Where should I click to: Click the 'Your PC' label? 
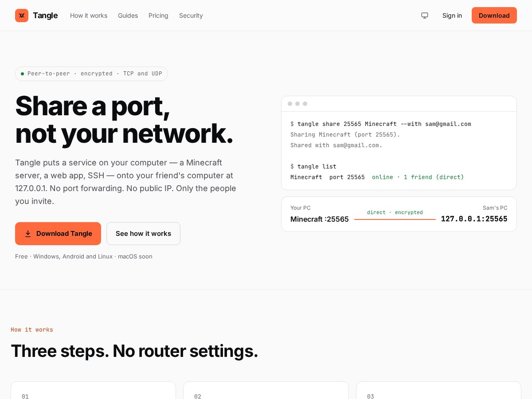(301, 208)
